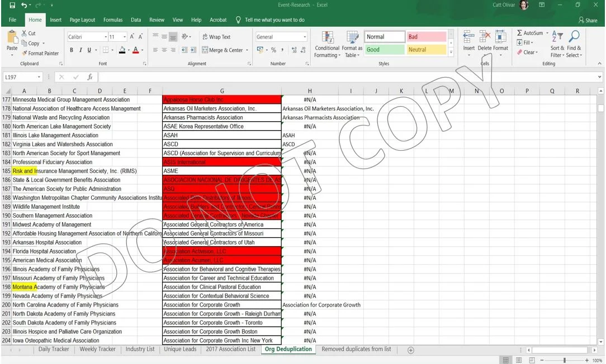Toggle Wrap Text
Viewport: 606px width, 364px height.
[x=216, y=37]
